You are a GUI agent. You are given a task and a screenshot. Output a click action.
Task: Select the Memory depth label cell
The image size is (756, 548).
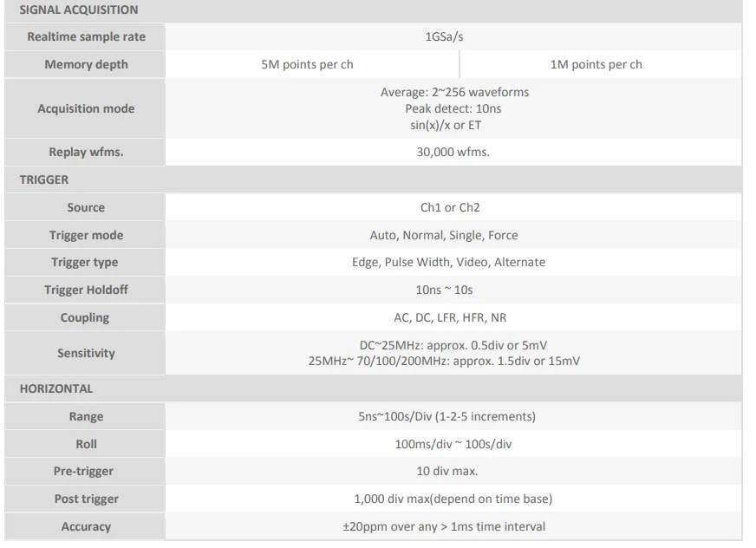86,64
